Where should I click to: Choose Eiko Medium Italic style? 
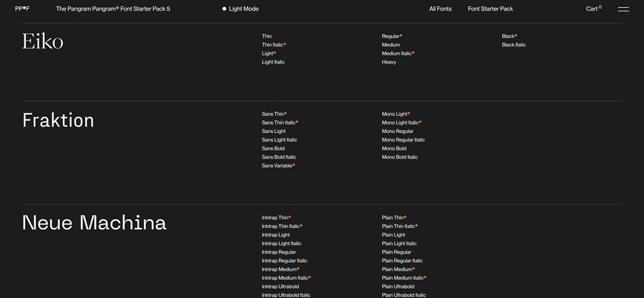point(398,54)
